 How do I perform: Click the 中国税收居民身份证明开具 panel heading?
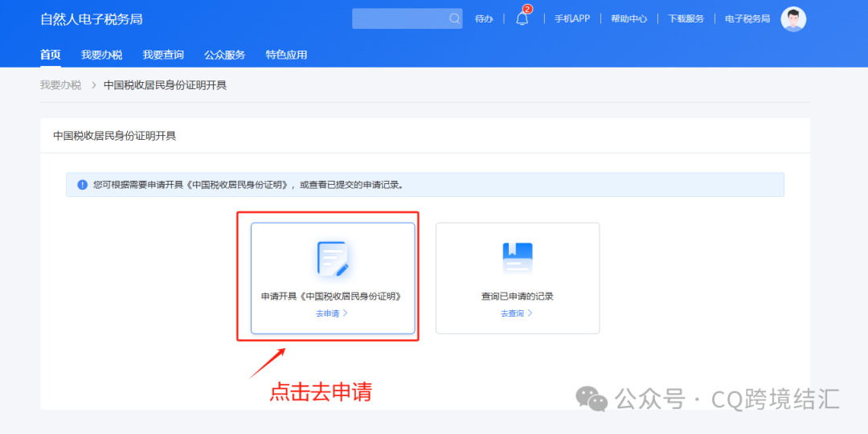(115, 135)
